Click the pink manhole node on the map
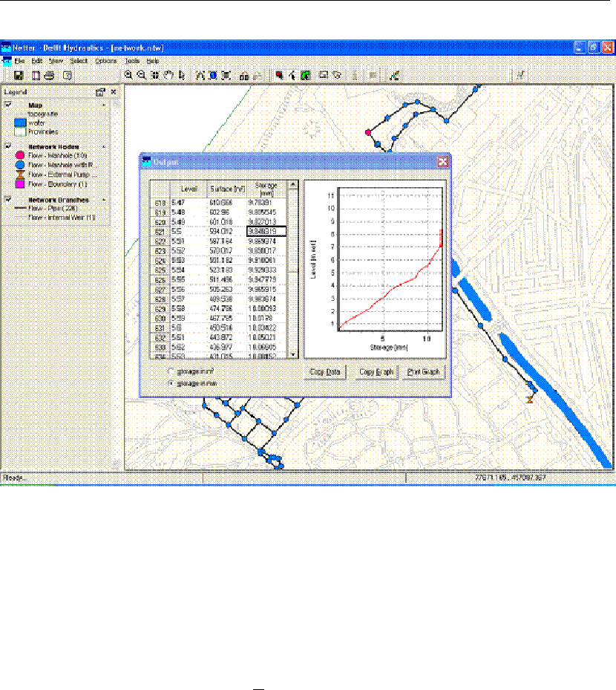The height and width of the screenshot is (690, 616). coord(368,132)
